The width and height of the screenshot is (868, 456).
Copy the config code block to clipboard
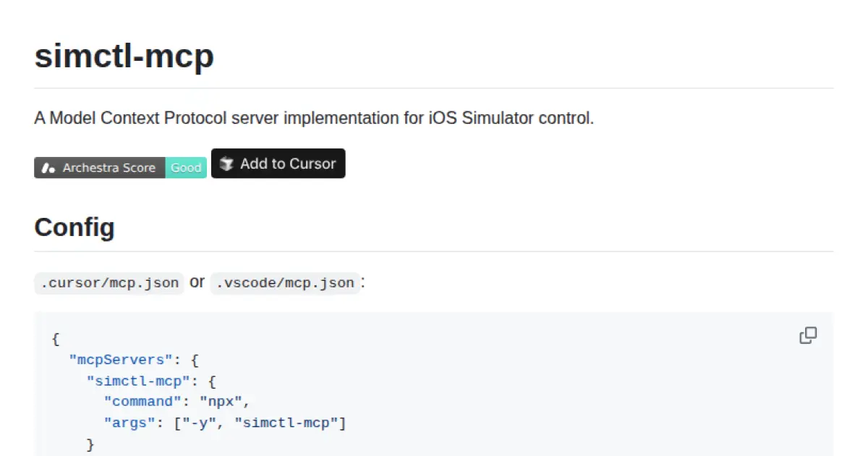pos(808,336)
